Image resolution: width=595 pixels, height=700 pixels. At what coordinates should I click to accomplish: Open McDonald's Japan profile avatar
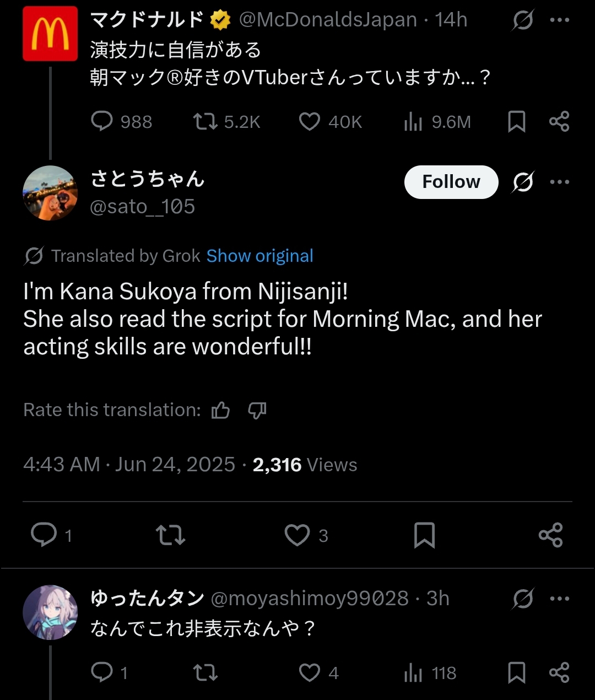(50, 34)
